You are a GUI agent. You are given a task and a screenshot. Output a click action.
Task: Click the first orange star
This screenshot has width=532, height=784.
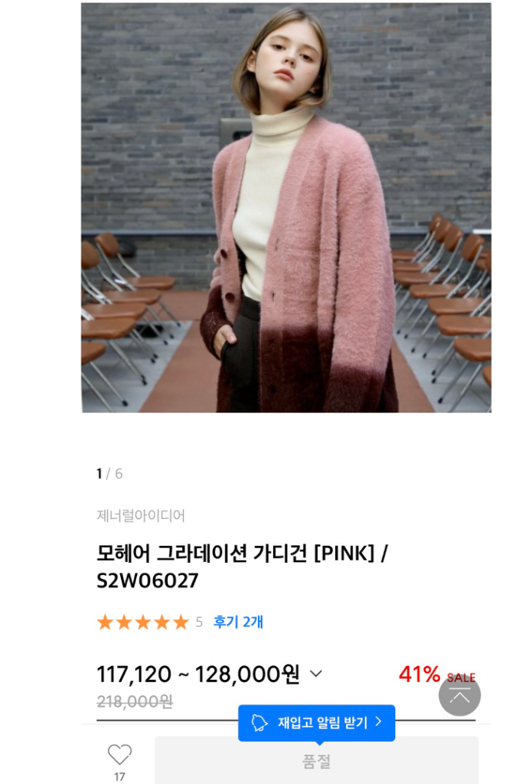coord(105,622)
